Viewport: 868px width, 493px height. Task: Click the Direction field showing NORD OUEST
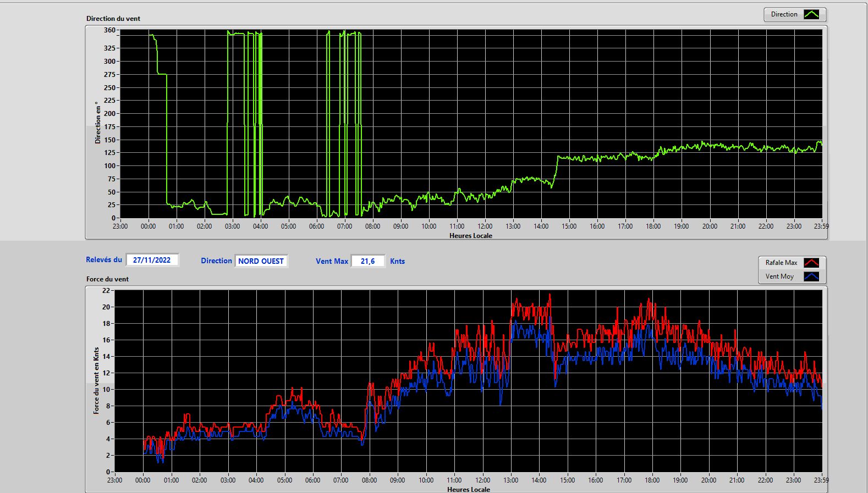coord(261,261)
